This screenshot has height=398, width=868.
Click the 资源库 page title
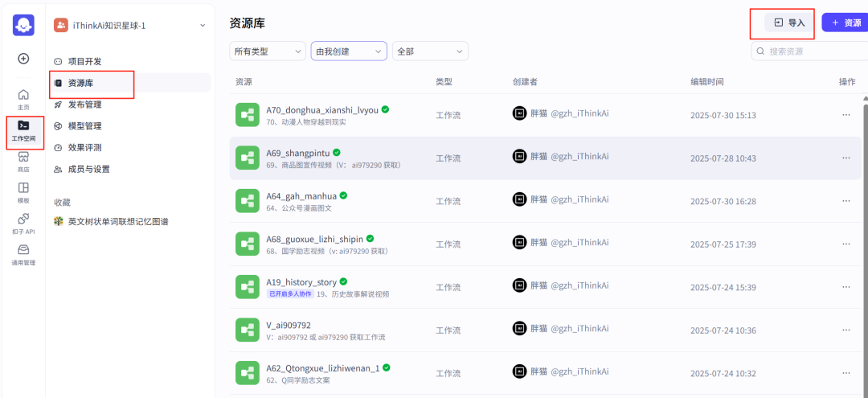pyautogui.click(x=247, y=23)
